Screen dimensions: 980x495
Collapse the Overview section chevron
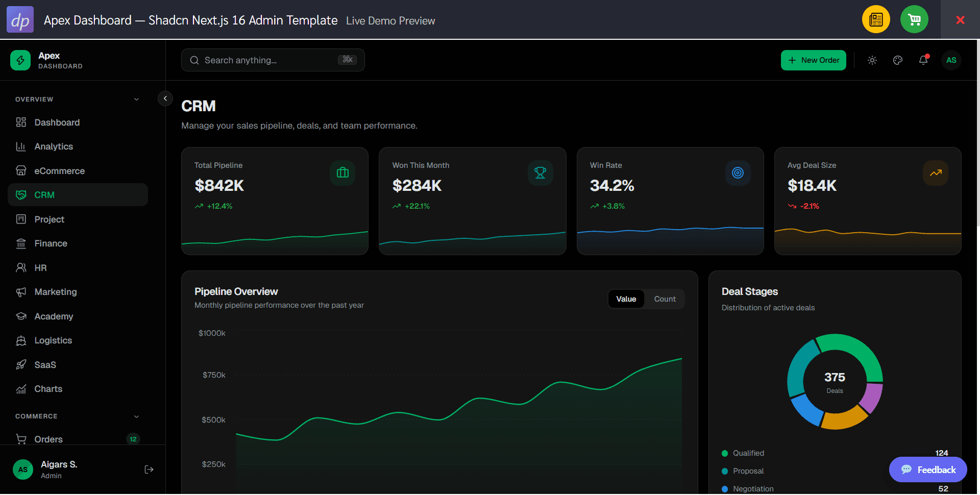(x=136, y=100)
